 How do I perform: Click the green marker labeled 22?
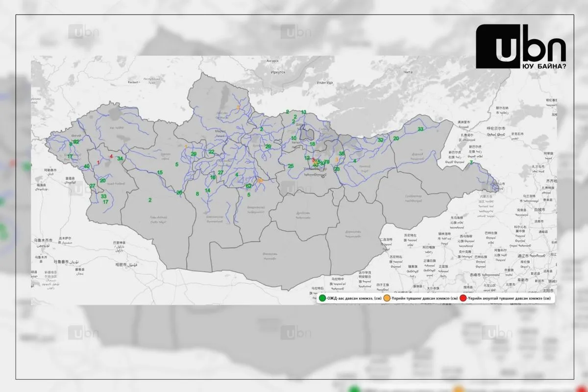211,152
